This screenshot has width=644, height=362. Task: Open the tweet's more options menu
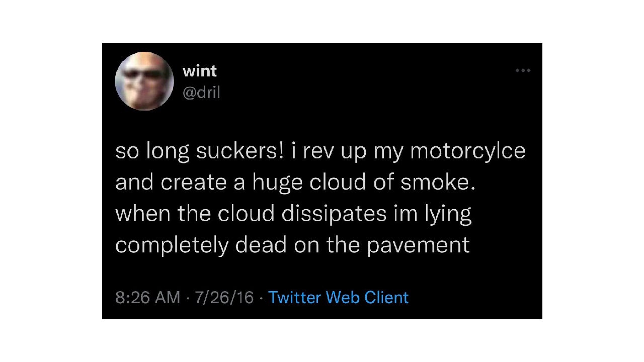pyautogui.click(x=522, y=70)
